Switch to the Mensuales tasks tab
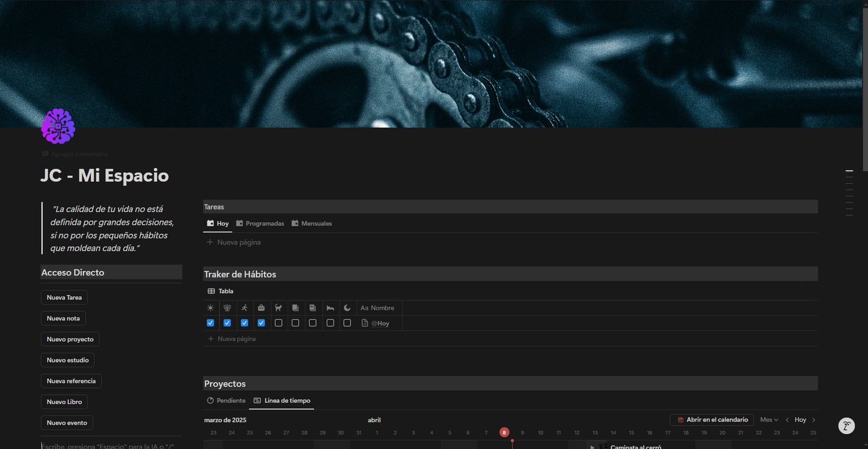Viewport: 868px width, 449px height. click(311, 224)
